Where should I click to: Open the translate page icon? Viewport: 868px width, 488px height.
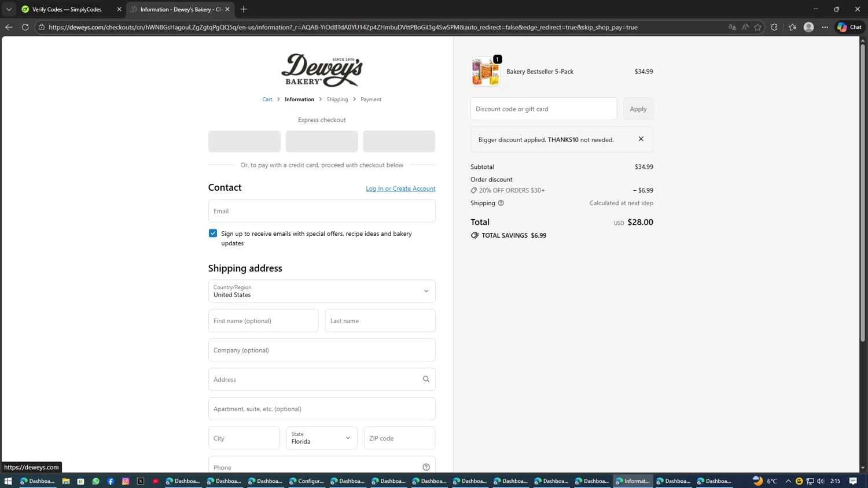732,27
